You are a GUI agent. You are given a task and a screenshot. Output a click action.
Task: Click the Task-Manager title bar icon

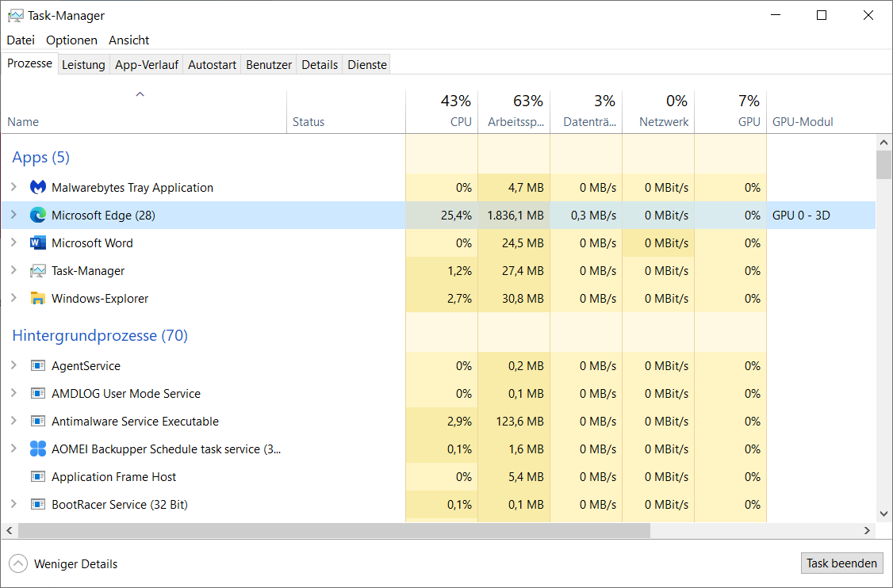(x=15, y=16)
